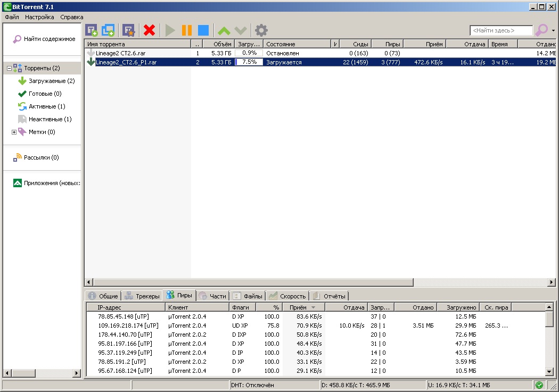
Task: Select the Lineage2_CT2.6_P1.rar torrent row
Action: (x=320, y=62)
